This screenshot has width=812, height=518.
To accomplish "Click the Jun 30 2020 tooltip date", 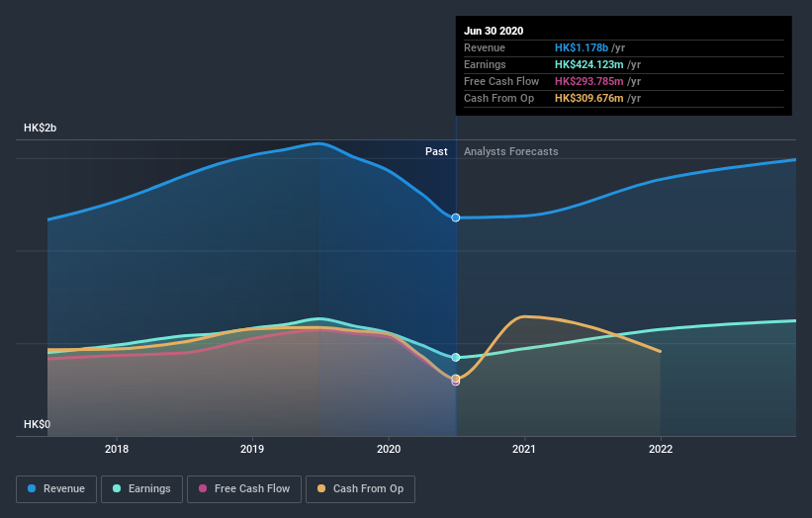I will [x=494, y=31].
